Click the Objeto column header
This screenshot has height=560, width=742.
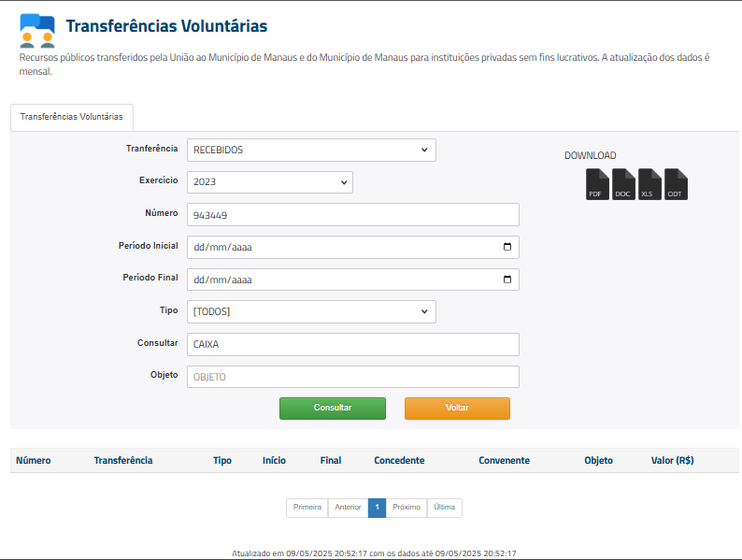click(598, 461)
